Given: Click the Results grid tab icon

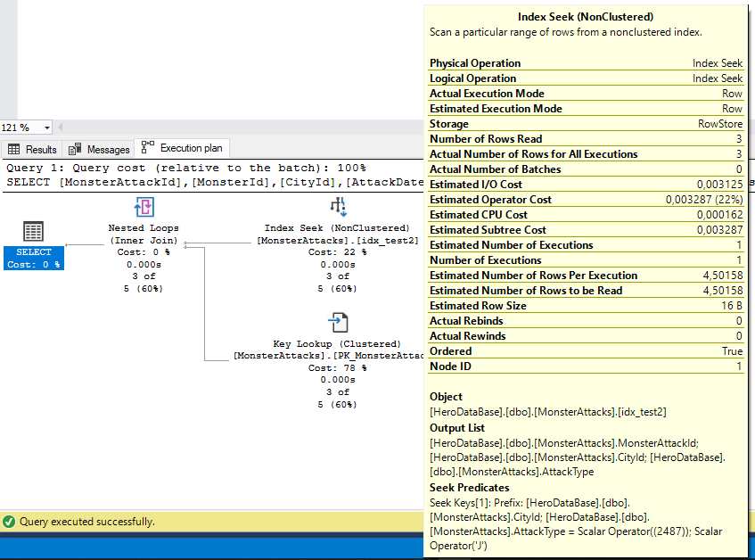Looking at the screenshot, I should click(x=14, y=149).
